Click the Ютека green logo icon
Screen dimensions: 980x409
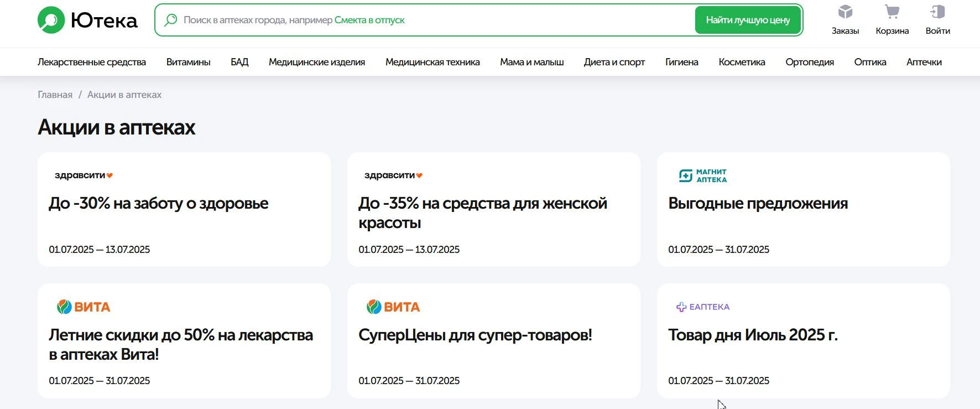[x=51, y=20]
